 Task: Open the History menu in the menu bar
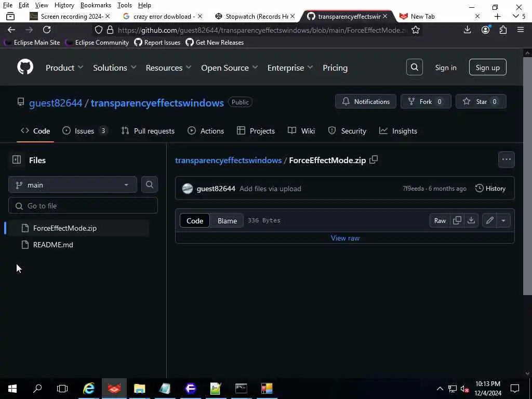coord(64,5)
